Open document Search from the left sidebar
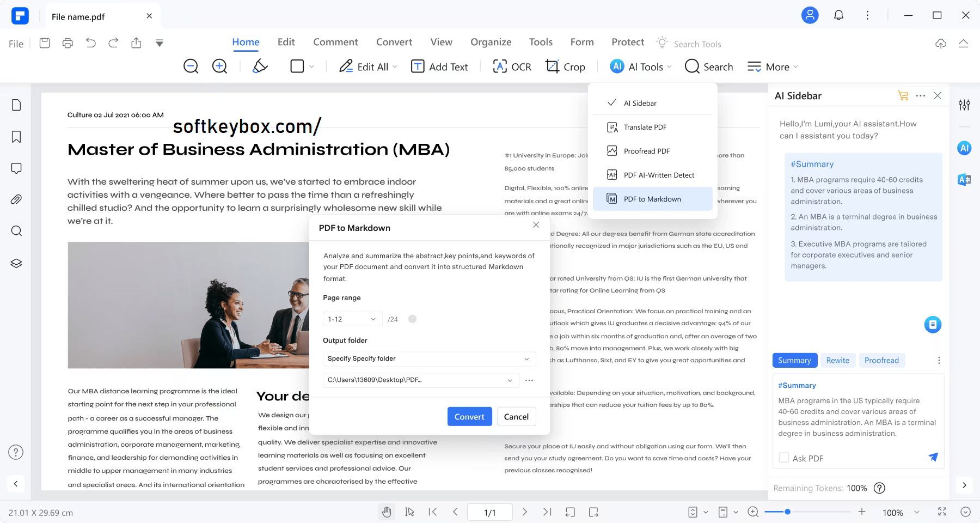The width and height of the screenshot is (980, 523). [16, 231]
